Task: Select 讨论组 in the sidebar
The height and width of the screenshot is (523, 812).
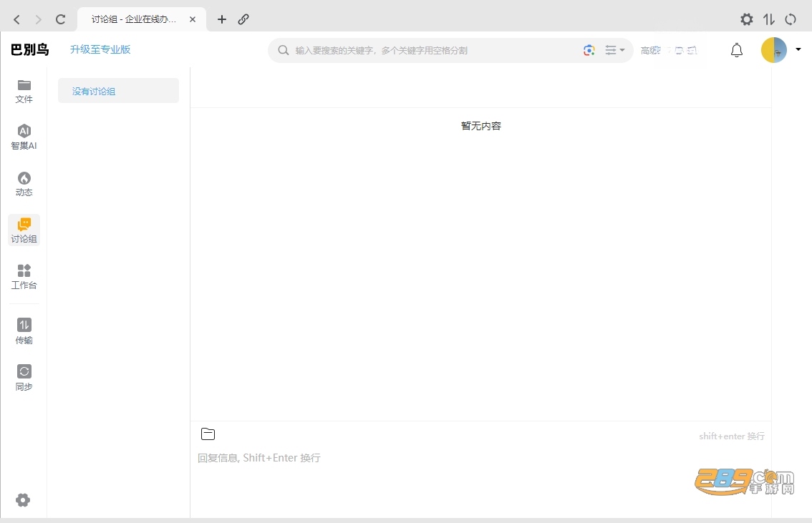Action: pyautogui.click(x=24, y=230)
